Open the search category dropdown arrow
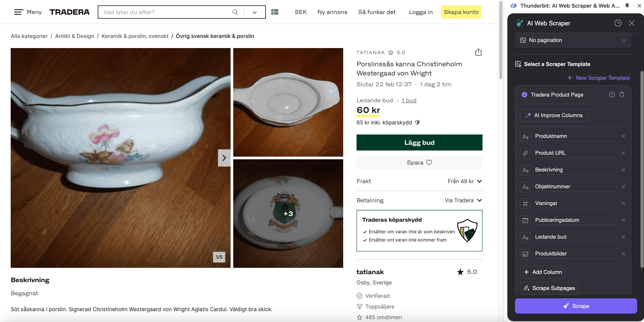644x322 pixels. coord(254,12)
